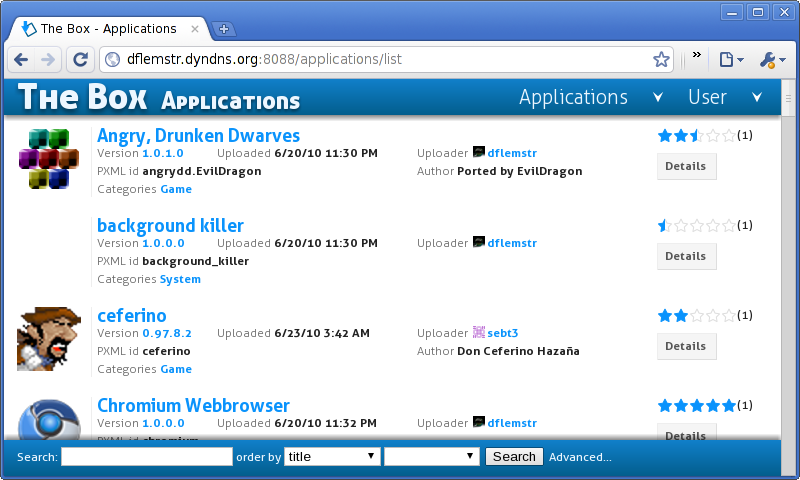Click the new tab plus button
Viewport: 800px width, 480px height.
224,28
